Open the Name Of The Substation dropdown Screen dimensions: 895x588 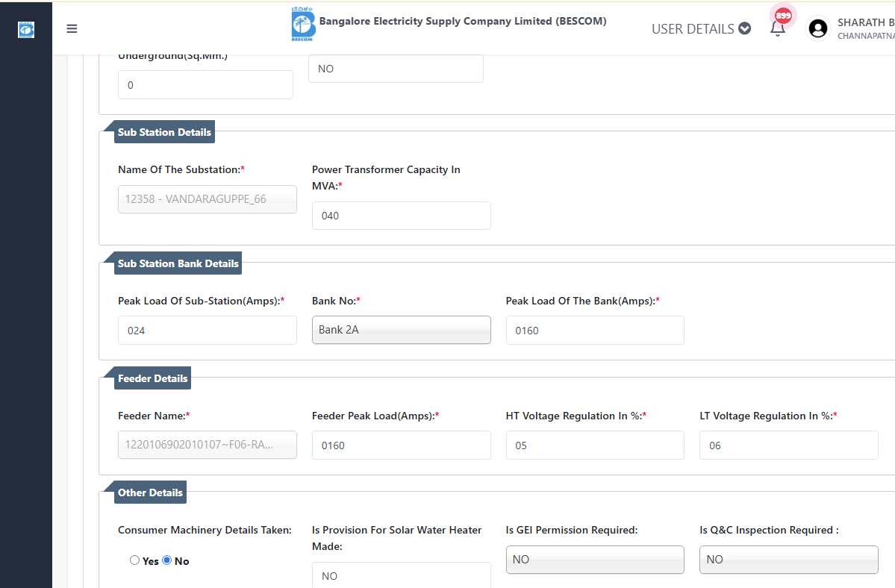pos(207,199)
